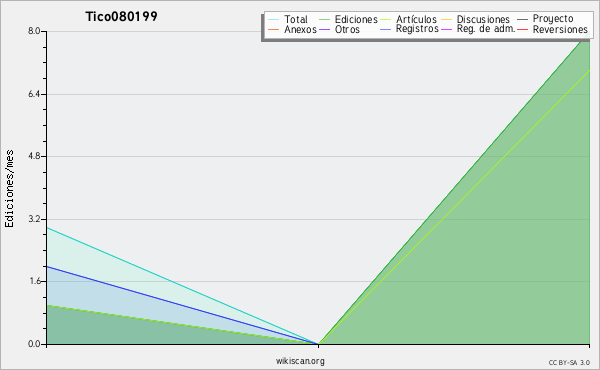Click the purple Otros legend line swatch

(x=324, y=29)
